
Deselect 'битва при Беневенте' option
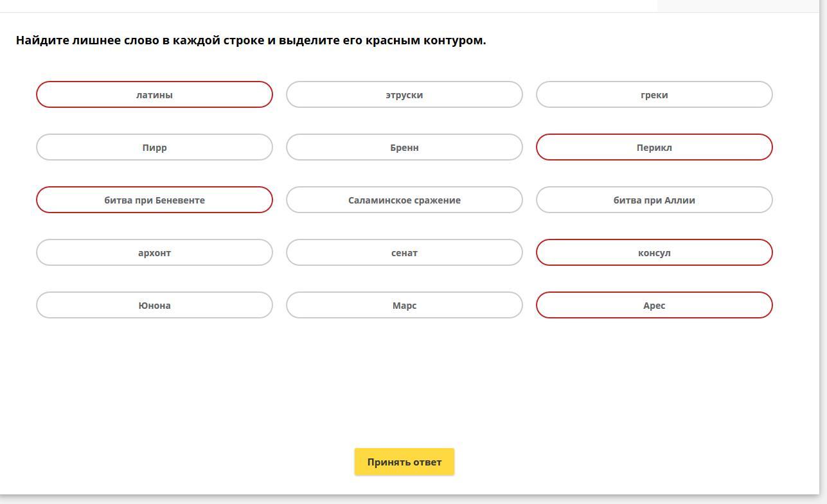click(x=154, y=200)
